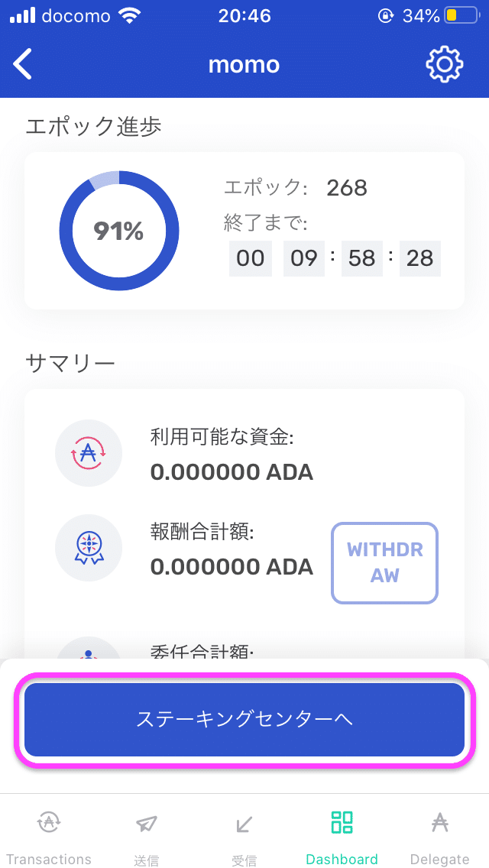Tap the back arrow at top left
The height and width of the screenshot is (868, 489).
pos(23,64)
